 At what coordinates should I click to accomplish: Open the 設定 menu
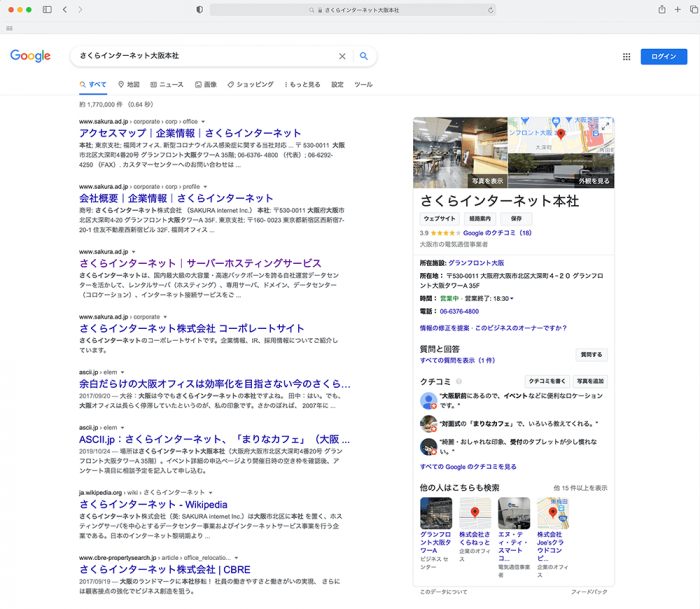click(338, 84)
